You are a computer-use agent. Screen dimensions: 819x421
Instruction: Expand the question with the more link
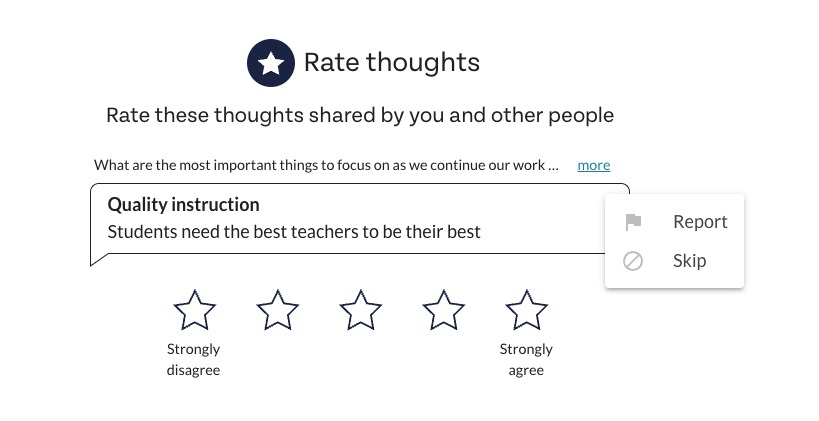click(x=593, y=165)
